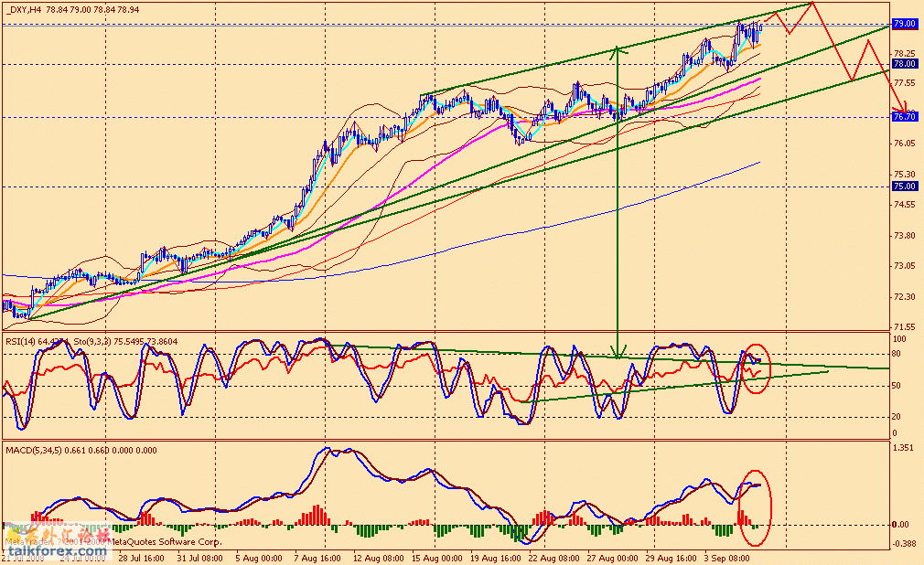Click the 15 Aug 00:00 time label

point(436,558)
